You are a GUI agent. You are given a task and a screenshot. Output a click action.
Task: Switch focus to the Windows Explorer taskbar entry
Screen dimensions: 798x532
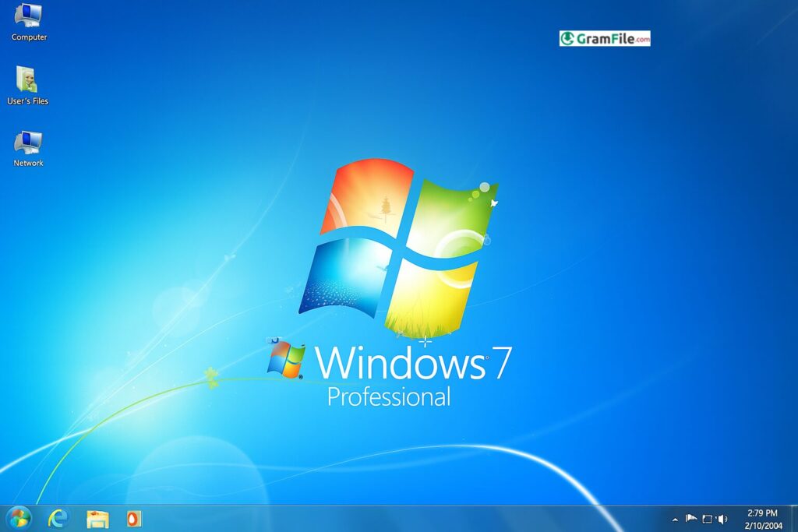(97, 517)
